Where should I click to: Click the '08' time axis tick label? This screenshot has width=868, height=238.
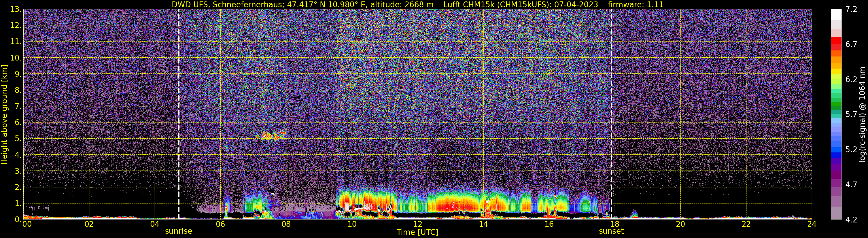[x=286, y=224]
